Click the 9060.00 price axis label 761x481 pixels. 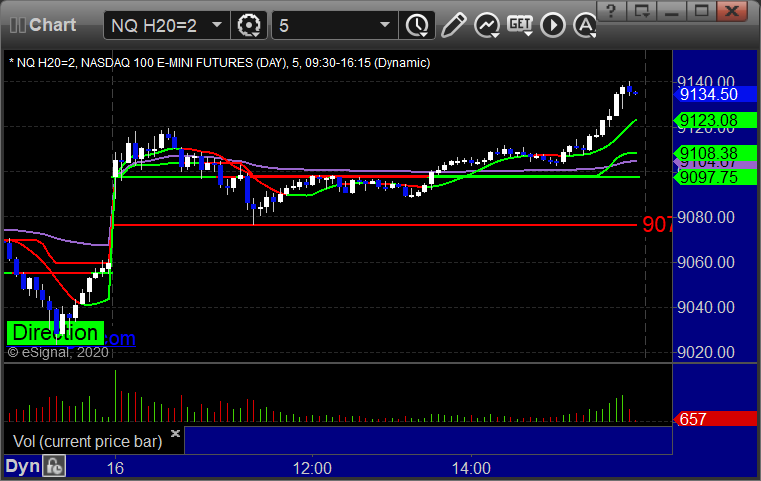coord(706,263)
